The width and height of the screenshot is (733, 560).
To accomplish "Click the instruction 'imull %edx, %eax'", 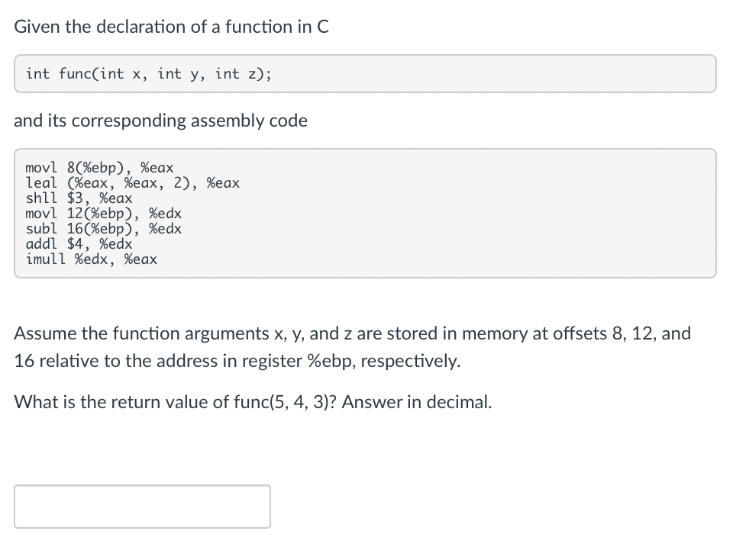I will (x=92, y=259).
